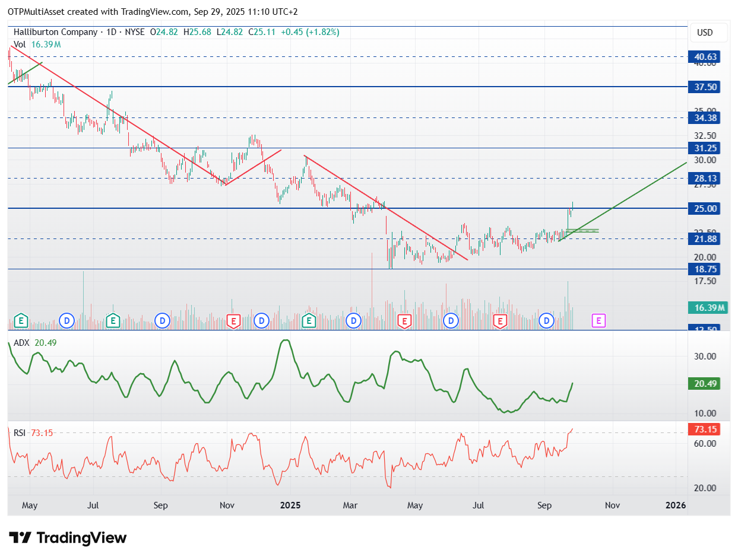Click the red E earnings marker between July and September 2025
The image size is (738, 560).
[x=500, y=321]
